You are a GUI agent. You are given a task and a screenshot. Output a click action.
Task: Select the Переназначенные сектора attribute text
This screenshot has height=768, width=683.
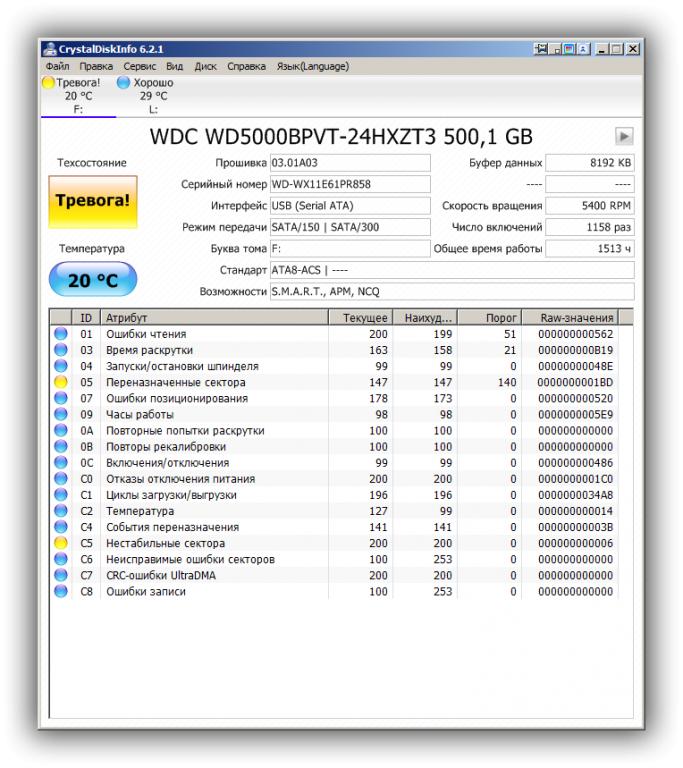[176, 383]
